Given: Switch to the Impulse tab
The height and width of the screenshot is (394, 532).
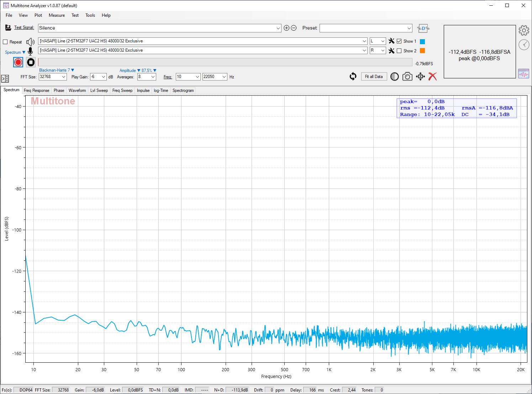Looking at the screenshot, I should point(143,90).
